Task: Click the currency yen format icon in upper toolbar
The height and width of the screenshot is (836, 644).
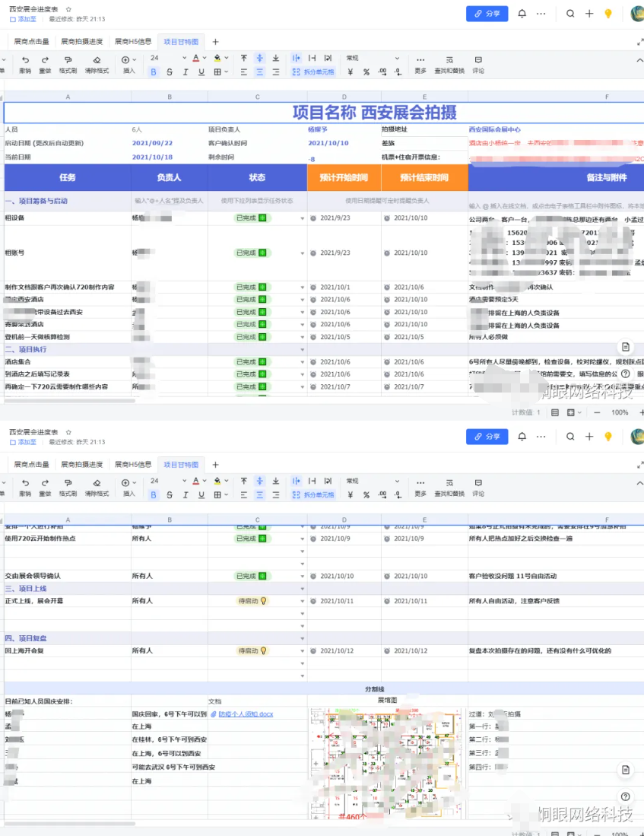Action: (x=350, y=72)
